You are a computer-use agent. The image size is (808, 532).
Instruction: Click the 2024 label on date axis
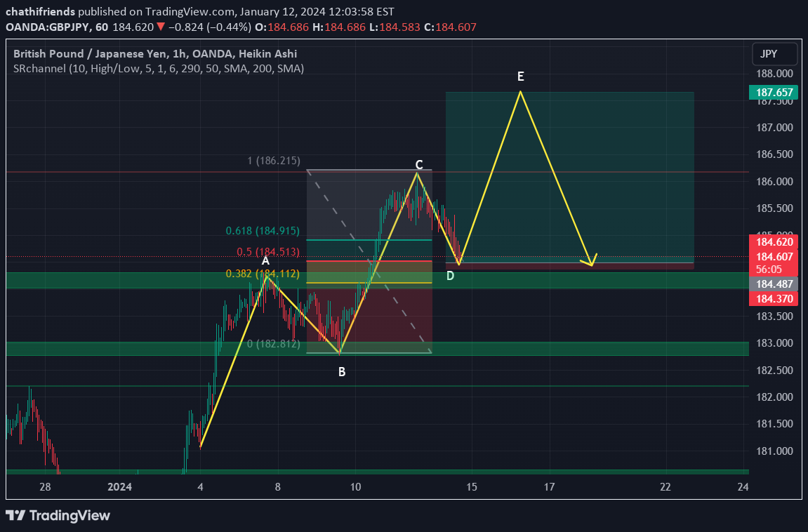point(120,486)
